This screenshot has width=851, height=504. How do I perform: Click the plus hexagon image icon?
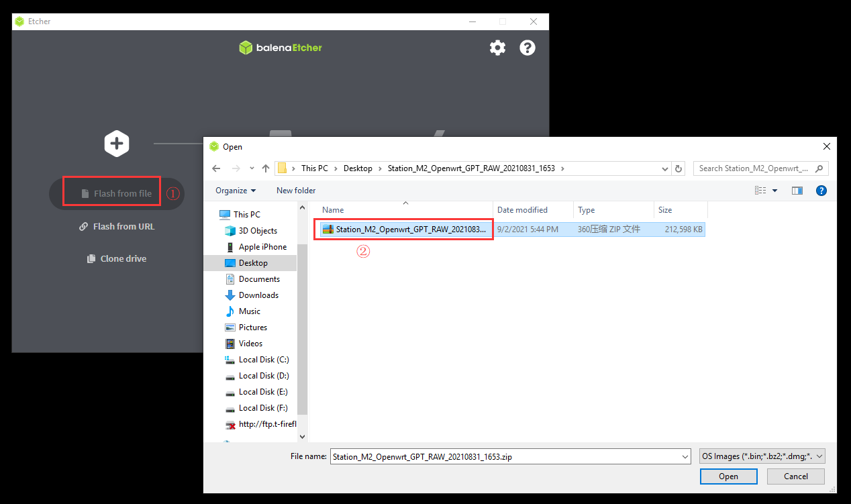coord(117,143)
